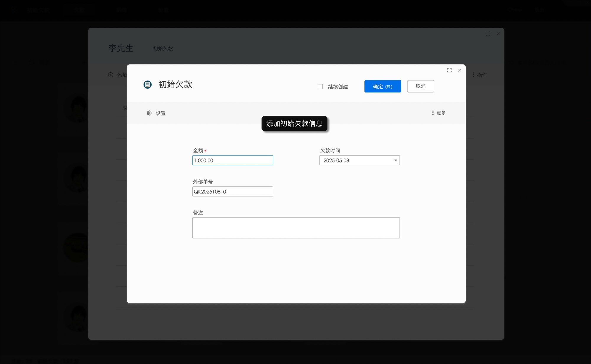Viewport: 591px width, 364px height.
Task: Cancel the dialog using 取消 button
Action: point(420,86)
